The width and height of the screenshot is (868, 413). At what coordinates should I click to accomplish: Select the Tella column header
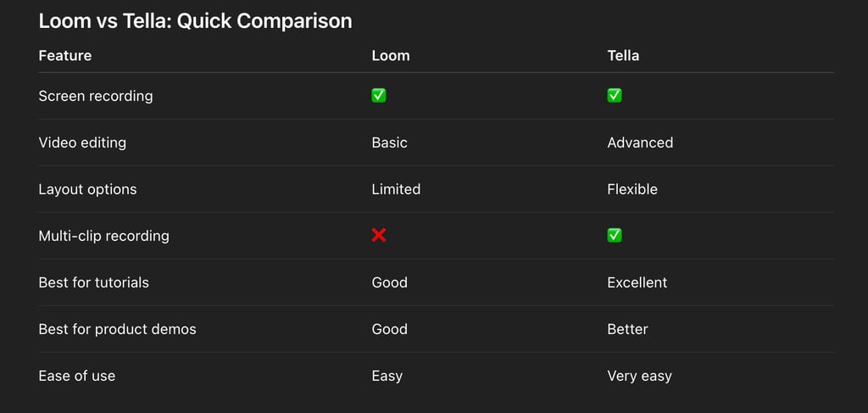tap(623, 56)
